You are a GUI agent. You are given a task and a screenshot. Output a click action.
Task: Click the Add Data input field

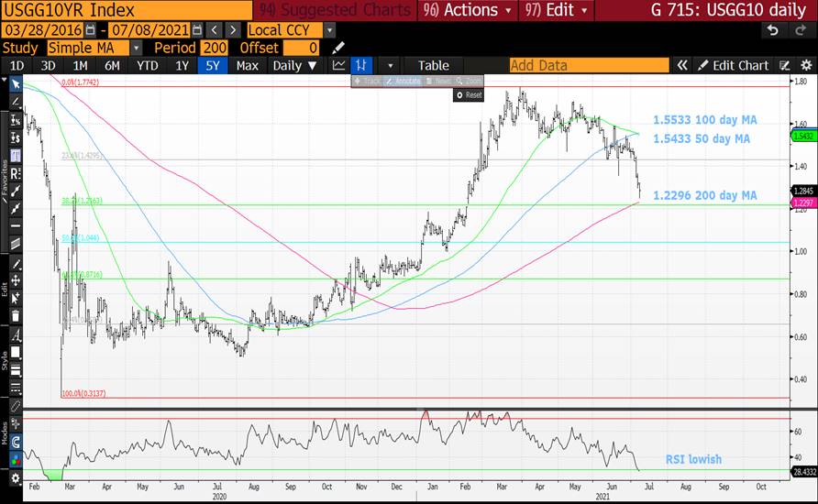589,66
